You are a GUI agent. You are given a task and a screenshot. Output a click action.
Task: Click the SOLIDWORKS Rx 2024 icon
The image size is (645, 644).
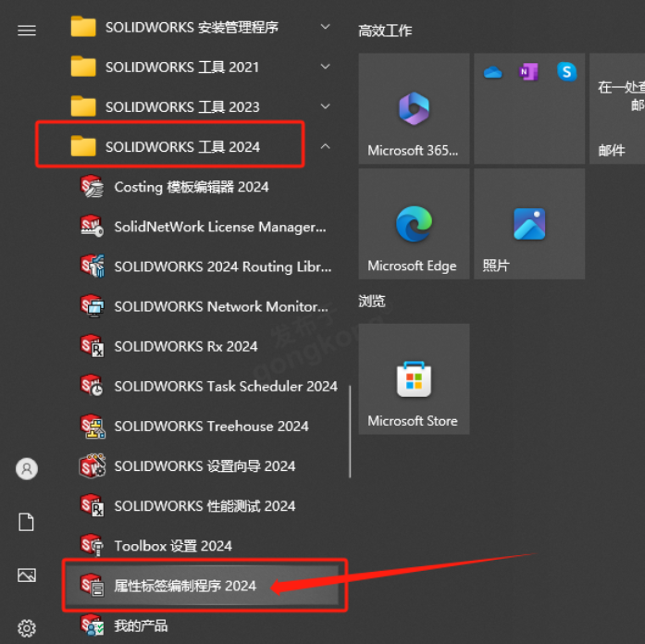92,346
